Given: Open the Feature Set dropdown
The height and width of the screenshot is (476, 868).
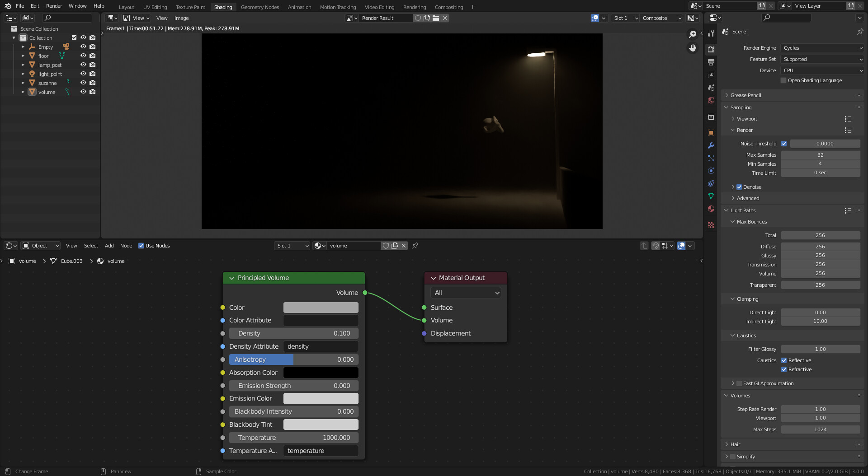Looking at the screenshot, I should (x=822, y=59).
